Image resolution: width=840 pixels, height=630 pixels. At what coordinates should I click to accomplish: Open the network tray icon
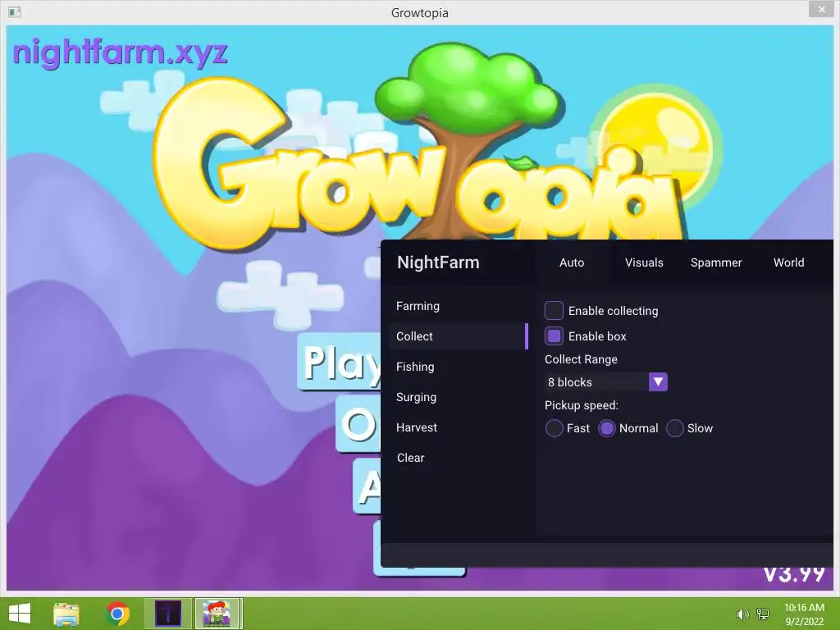point(763,614)
